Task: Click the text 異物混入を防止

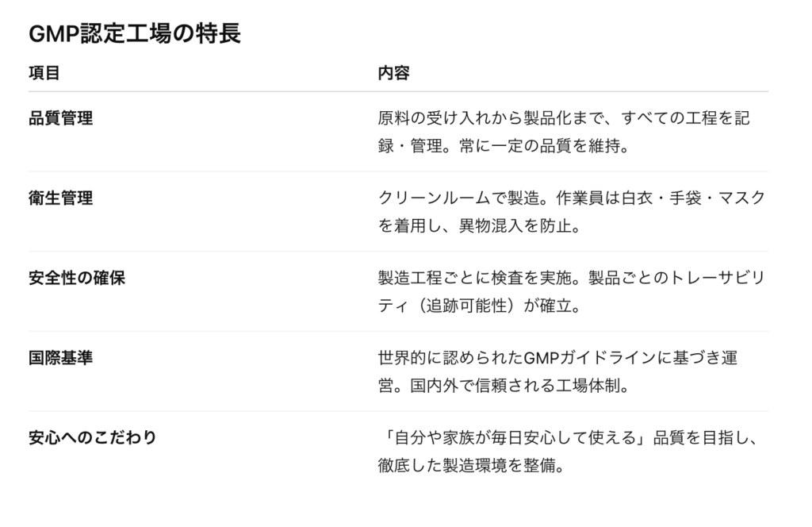Action: pos(519,227)
